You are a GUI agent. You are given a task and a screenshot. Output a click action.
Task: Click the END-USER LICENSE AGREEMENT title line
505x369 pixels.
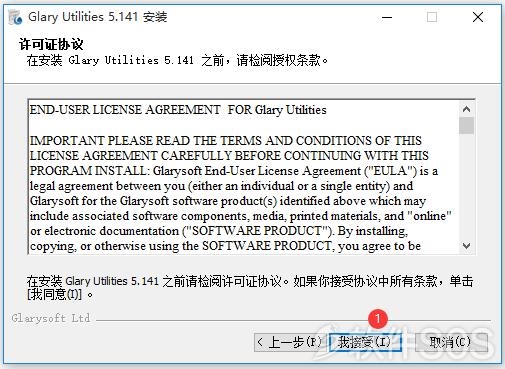point(178,110)
